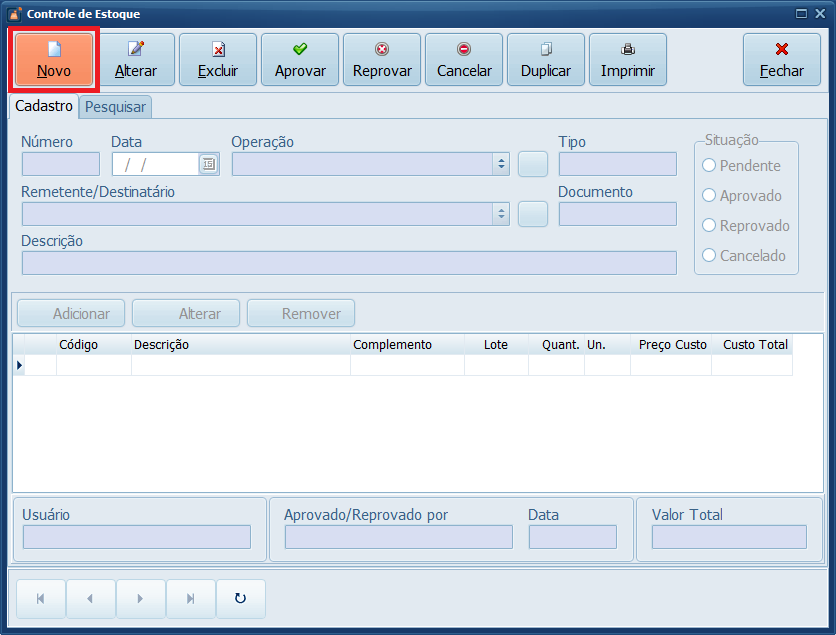
Task: Open the Data calendar picker
Action: click(208, 165)
